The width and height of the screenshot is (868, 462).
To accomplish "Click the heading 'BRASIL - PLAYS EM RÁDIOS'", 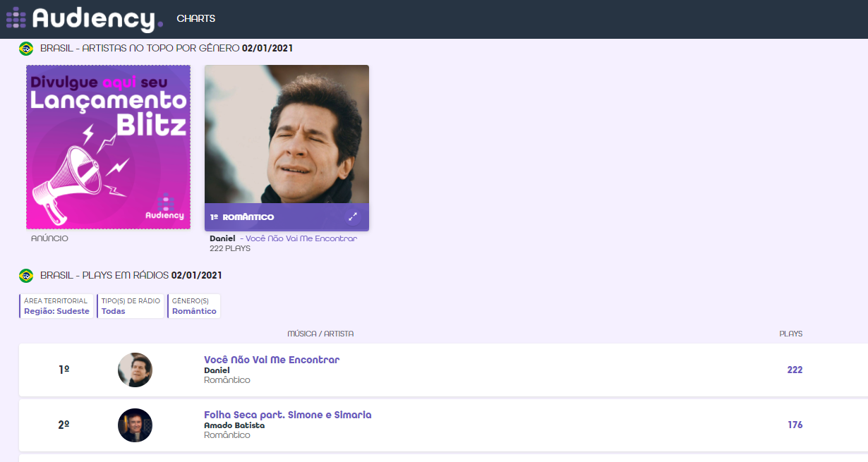I will point(105,276).
